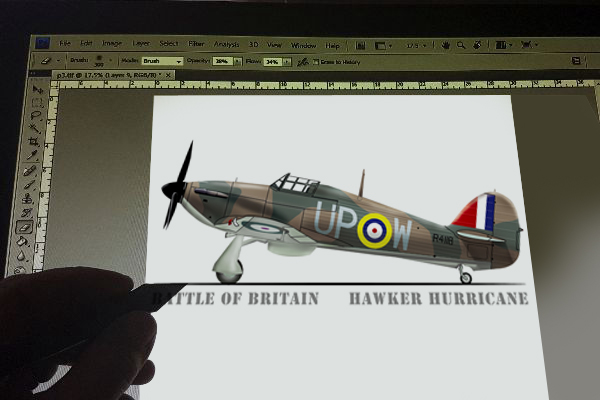Viewport: 600px width, 400px height.
Task: Select the Move tool
Action: point(38,89)
